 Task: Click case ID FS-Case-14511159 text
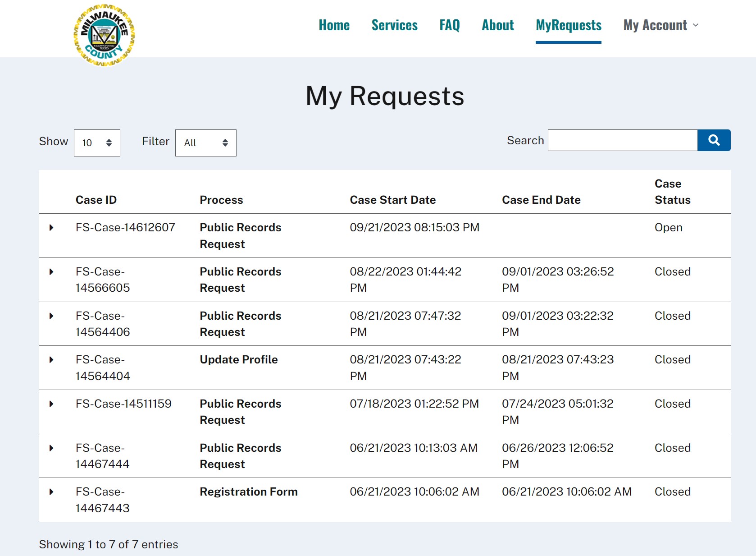pos(123,404)
